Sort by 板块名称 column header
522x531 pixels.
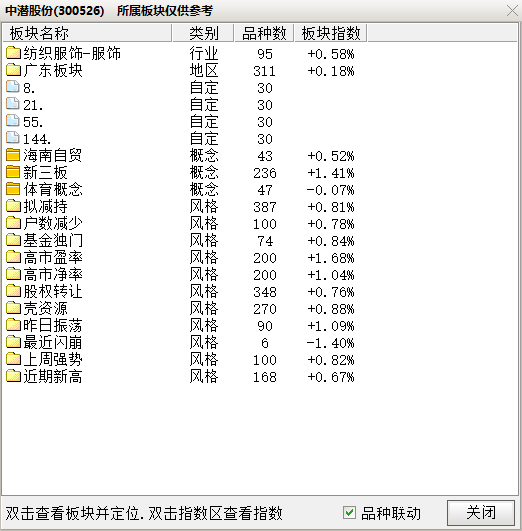click(87, 33)
